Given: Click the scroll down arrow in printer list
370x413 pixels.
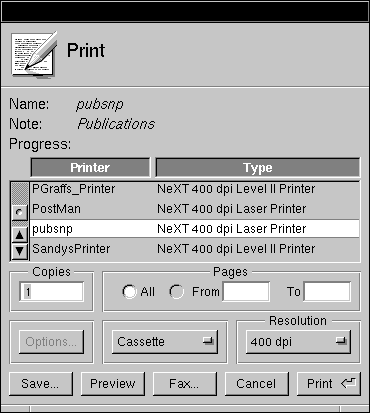Looking at the screenshot, I should (x=19, y=251).
